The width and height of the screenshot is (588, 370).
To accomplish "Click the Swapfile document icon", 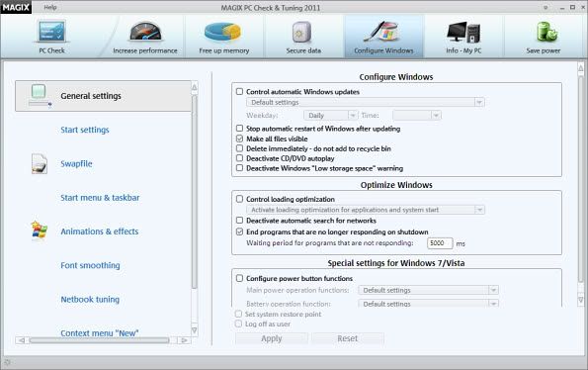I will pos(40,164).
